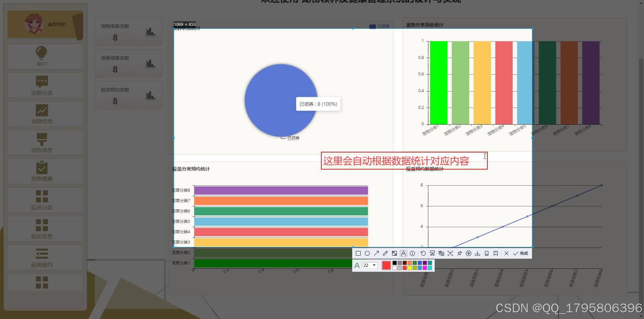The width and height of the screenshot is (644, 319).
Task: Click the orange 疫苗分类7 bar
Action: coord(281,201)
